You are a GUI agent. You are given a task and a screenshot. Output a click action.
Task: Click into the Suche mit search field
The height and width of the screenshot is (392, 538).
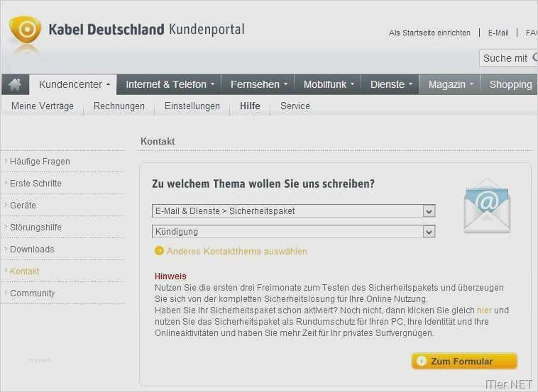tap(508, 58)
